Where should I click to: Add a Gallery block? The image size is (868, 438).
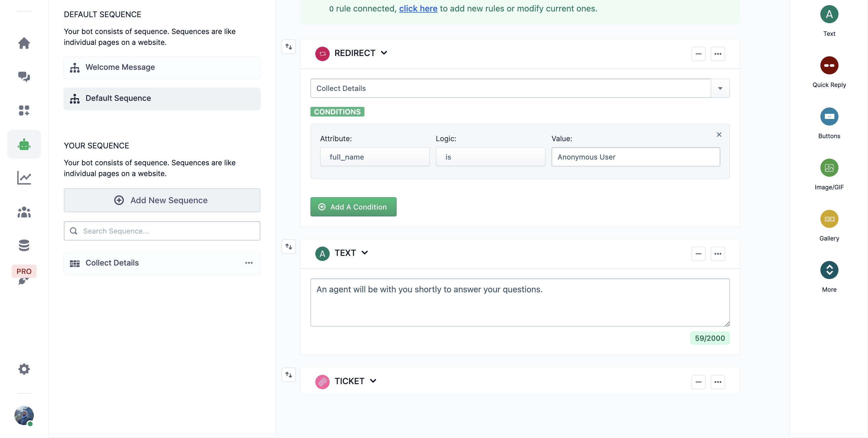pos(829,219)
